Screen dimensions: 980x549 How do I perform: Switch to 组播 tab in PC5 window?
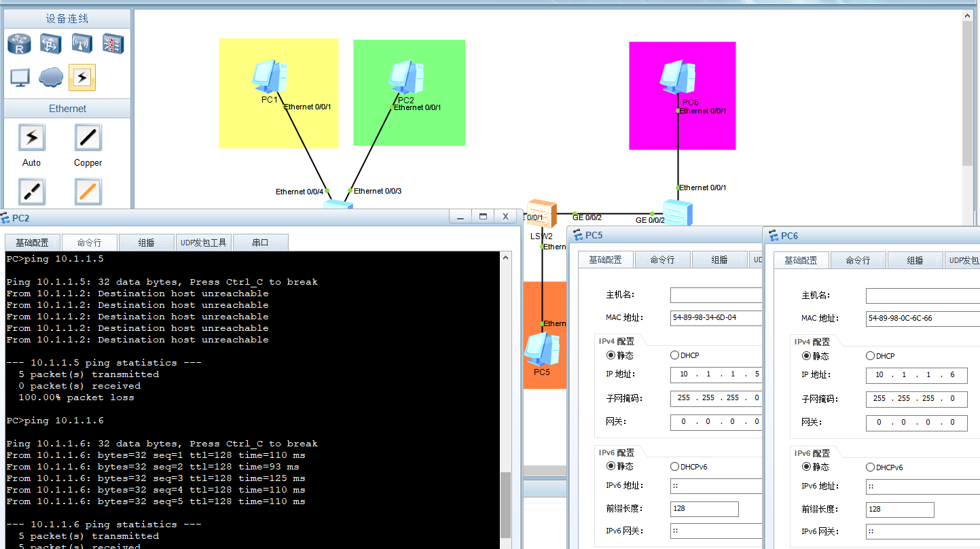719,260
